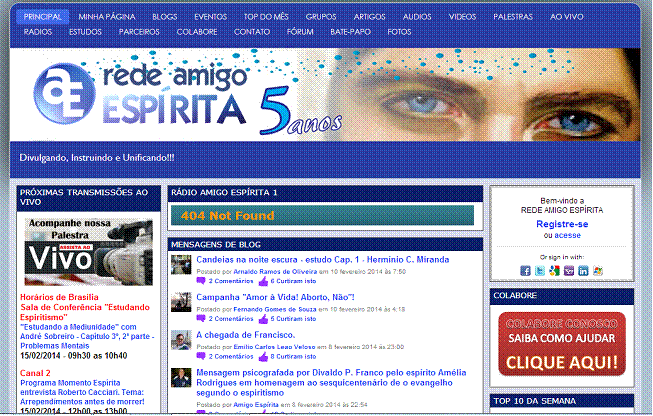Screen dimensions: 653x416
Task: Open the Radios menu item
Action: [38, 32]
